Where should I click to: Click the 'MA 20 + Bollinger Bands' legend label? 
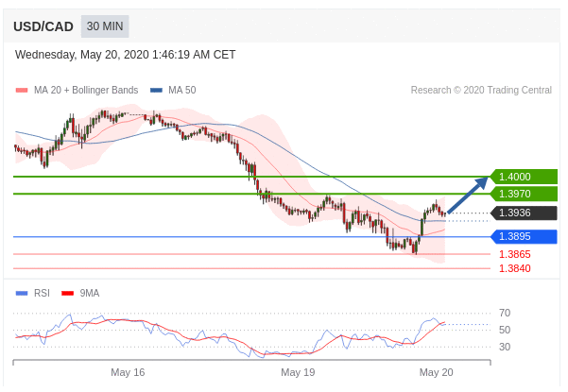pos(86,90)
